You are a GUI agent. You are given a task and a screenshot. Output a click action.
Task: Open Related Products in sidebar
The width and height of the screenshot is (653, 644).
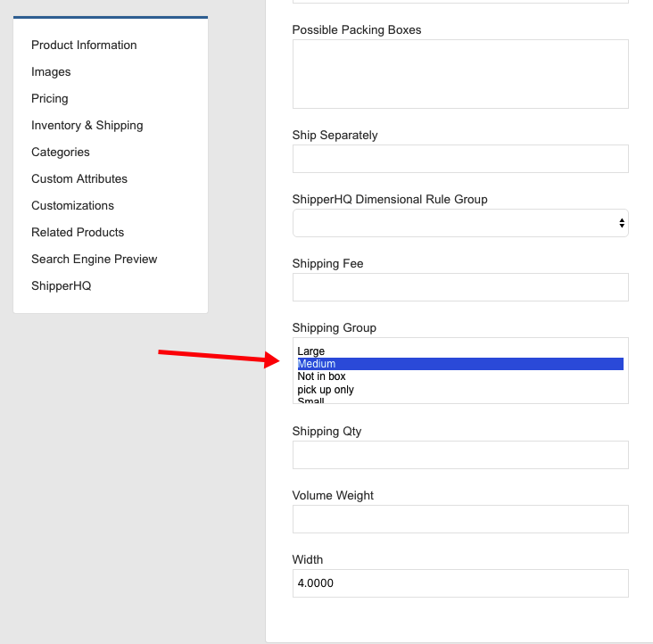[78, 233]
